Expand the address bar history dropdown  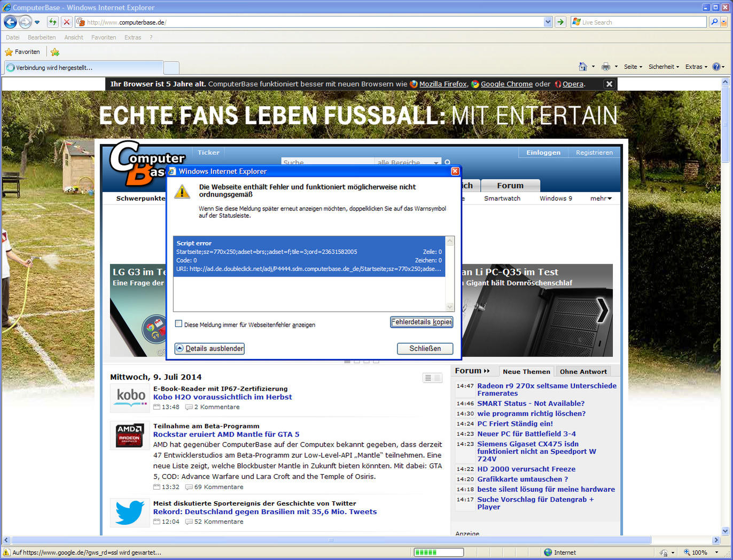click(548, 22)
